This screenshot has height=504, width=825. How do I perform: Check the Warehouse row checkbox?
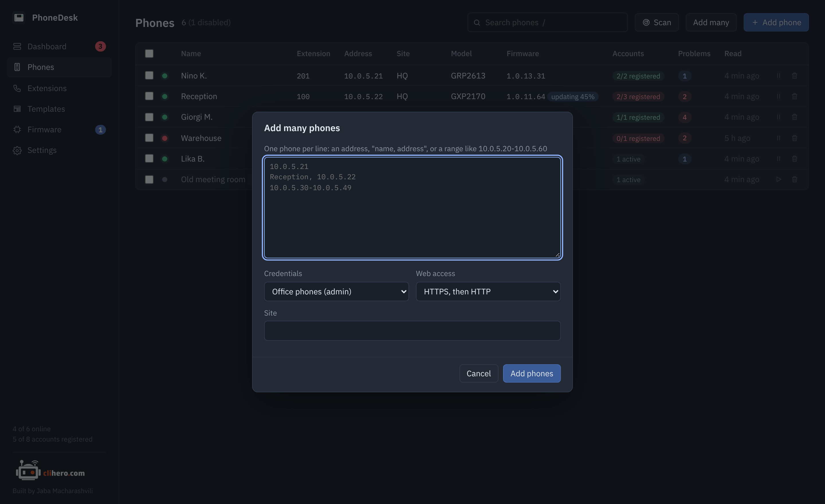(149, 138)
